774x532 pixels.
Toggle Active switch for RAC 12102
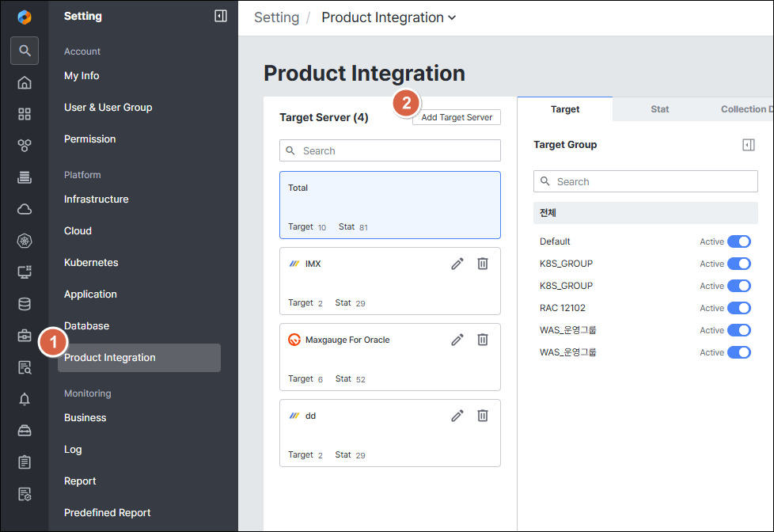click(x=738, y=308)
